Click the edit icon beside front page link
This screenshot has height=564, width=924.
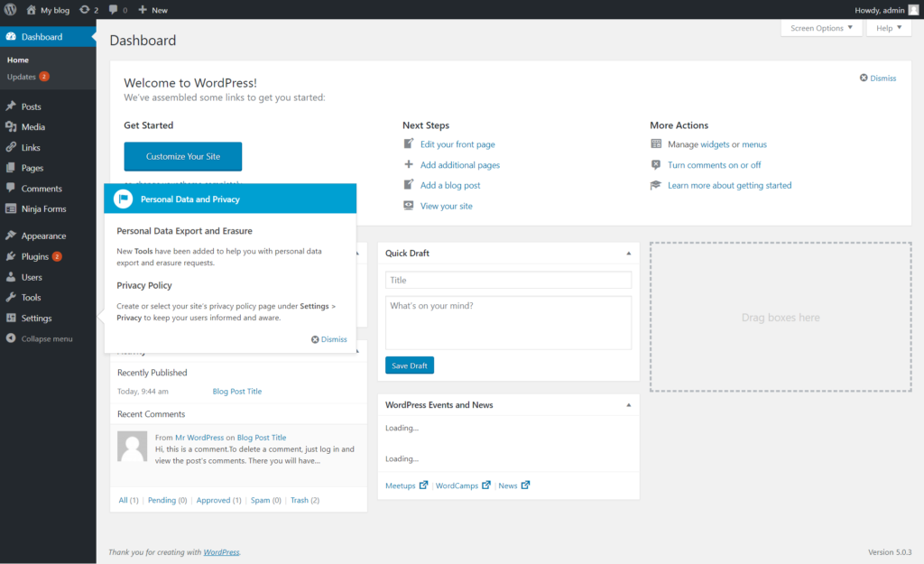409,143
